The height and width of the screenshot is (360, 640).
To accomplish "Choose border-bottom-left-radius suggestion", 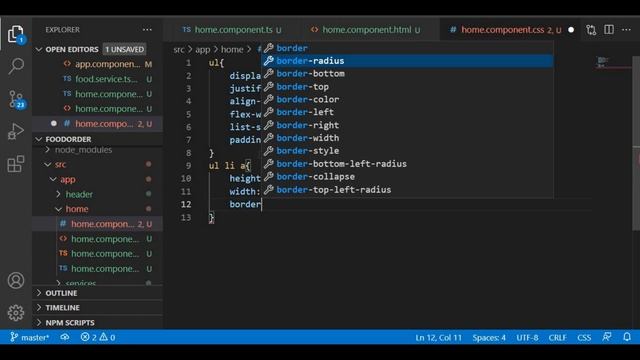I will coord(407,164).
